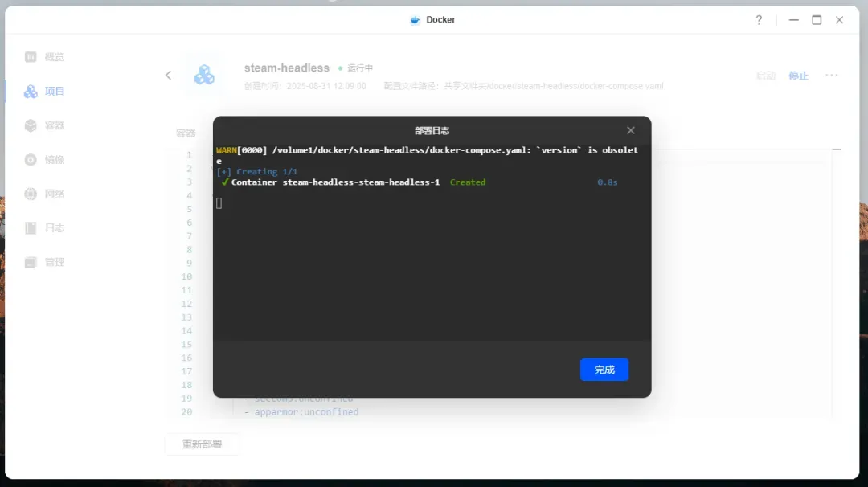868x487 pixels.
Task: Open the 容器 containers sidebar icon
Action: 31,125
